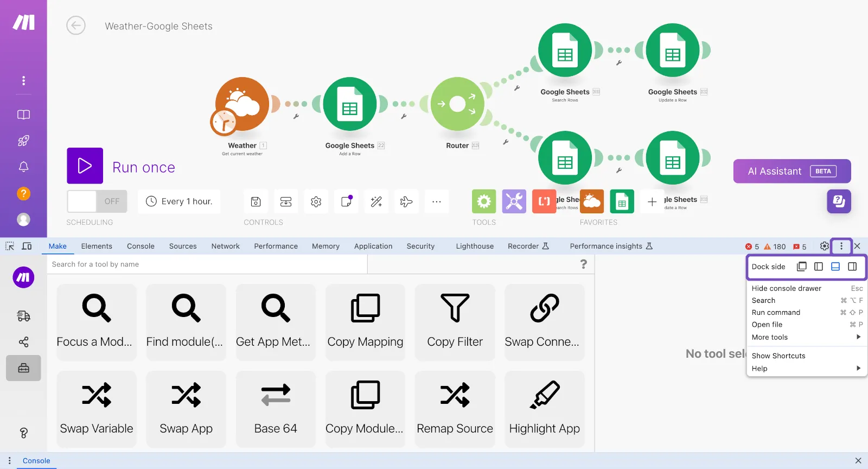Open the sidebar three-dot menu
Screen dimensions: 868x469
(23, 80)
